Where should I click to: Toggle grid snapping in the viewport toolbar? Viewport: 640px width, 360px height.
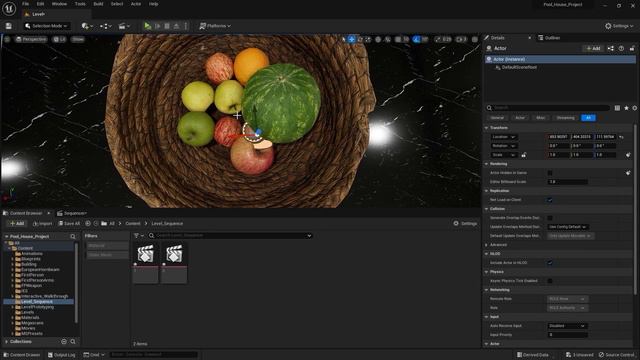(x=398, y=39)
